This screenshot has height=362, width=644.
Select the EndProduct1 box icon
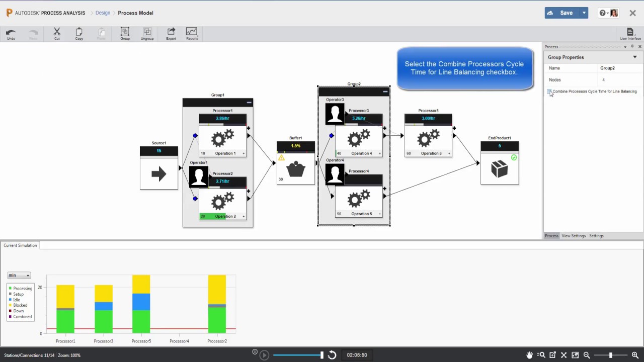[500, 170]
